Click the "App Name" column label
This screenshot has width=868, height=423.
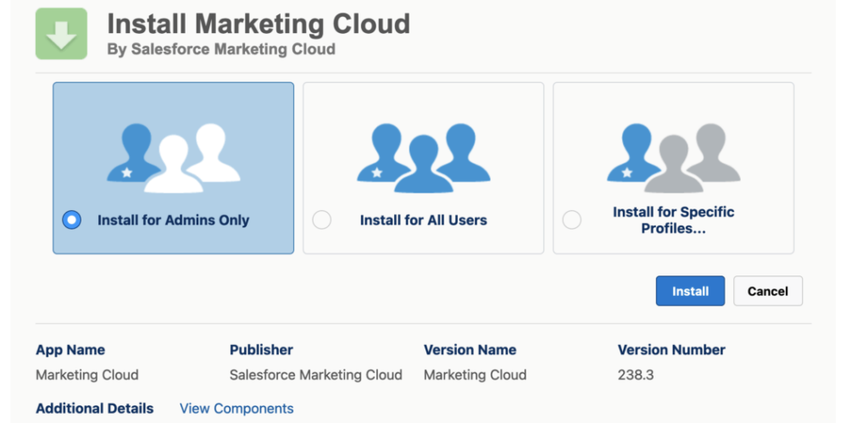(x=70, y=350)
